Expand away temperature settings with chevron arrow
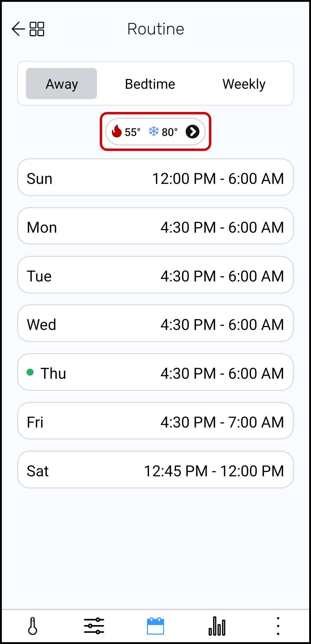The width and height of the screenshot is (311, 644). (x=193, y=132)
